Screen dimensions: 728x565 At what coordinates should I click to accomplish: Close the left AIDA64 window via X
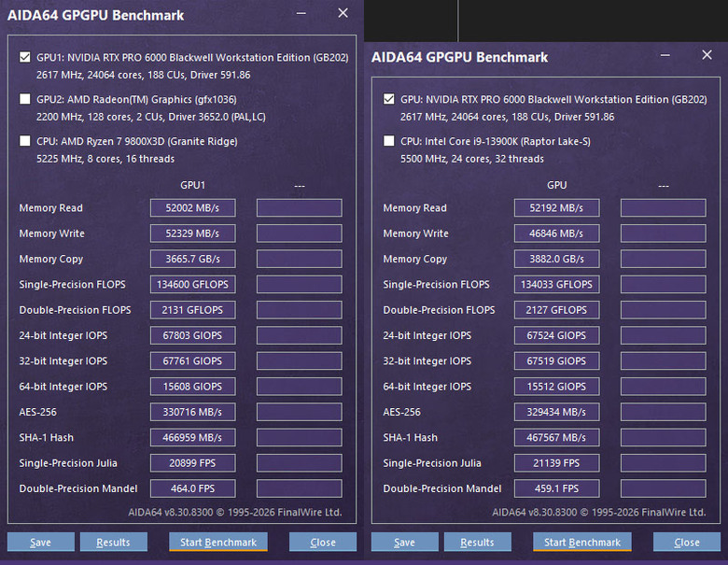(343, 13)
